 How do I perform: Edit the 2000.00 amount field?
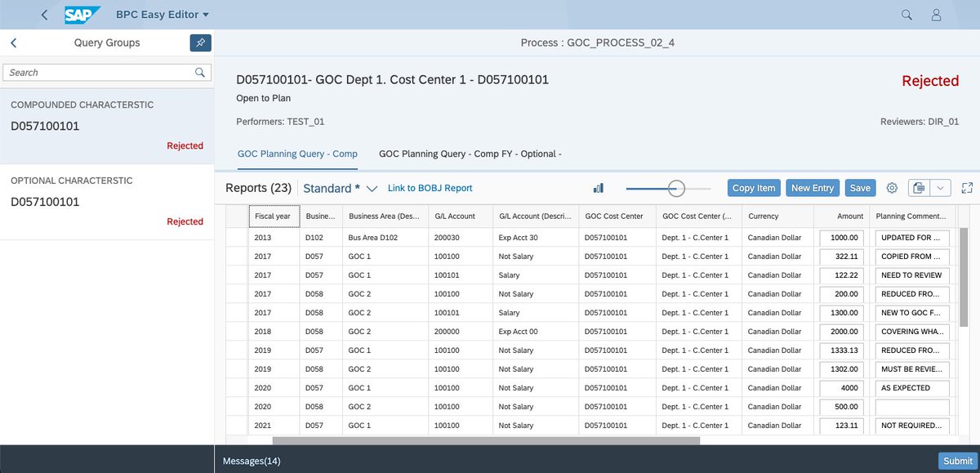point(841,332)
